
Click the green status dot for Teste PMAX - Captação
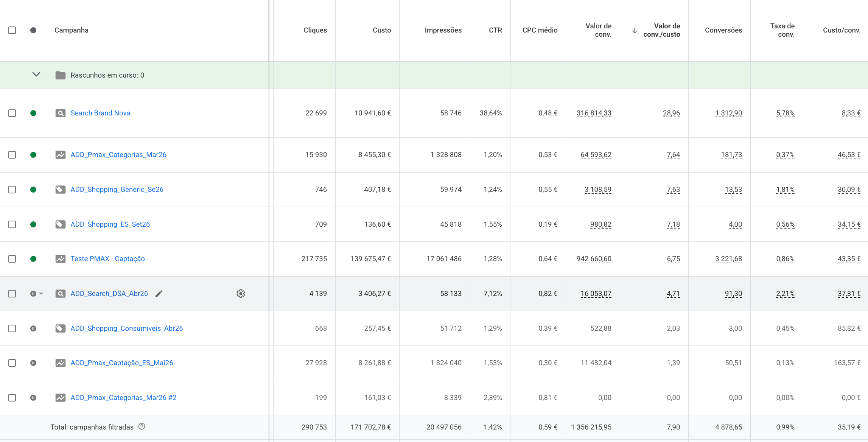point(33,259)
